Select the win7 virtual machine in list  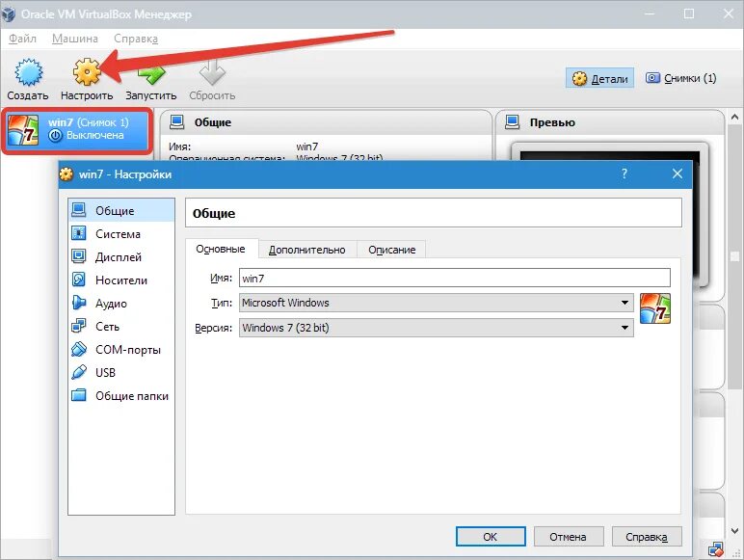[77, 130]
